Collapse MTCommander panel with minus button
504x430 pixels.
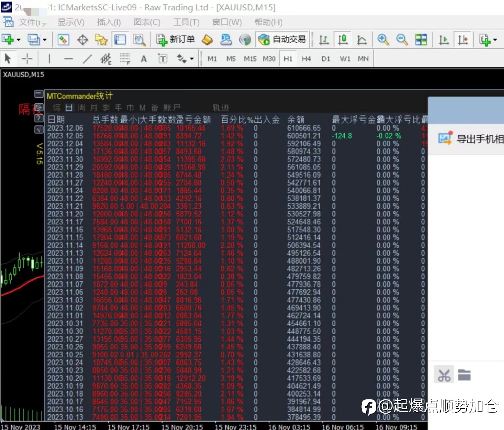click(39, 94)
